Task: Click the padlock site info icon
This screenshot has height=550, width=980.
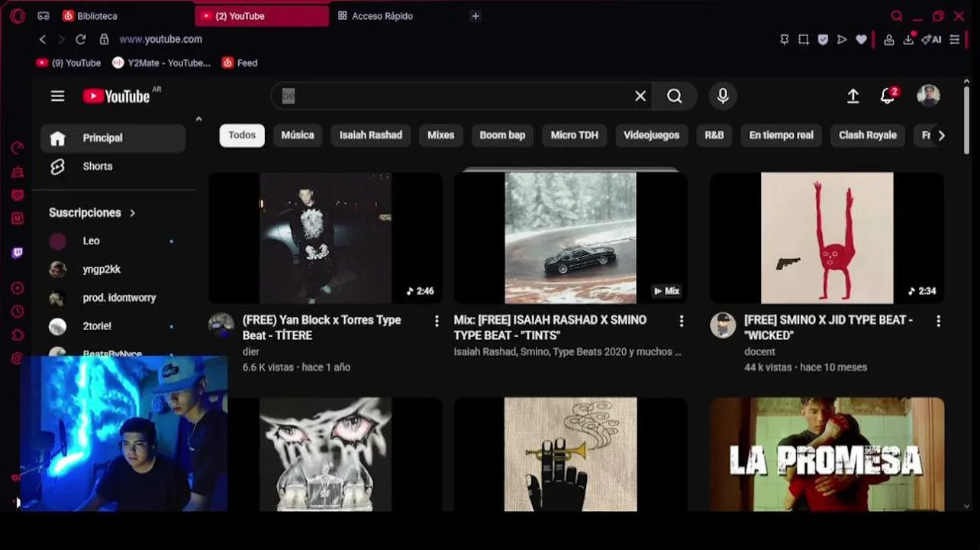Action: pos(105,39)
